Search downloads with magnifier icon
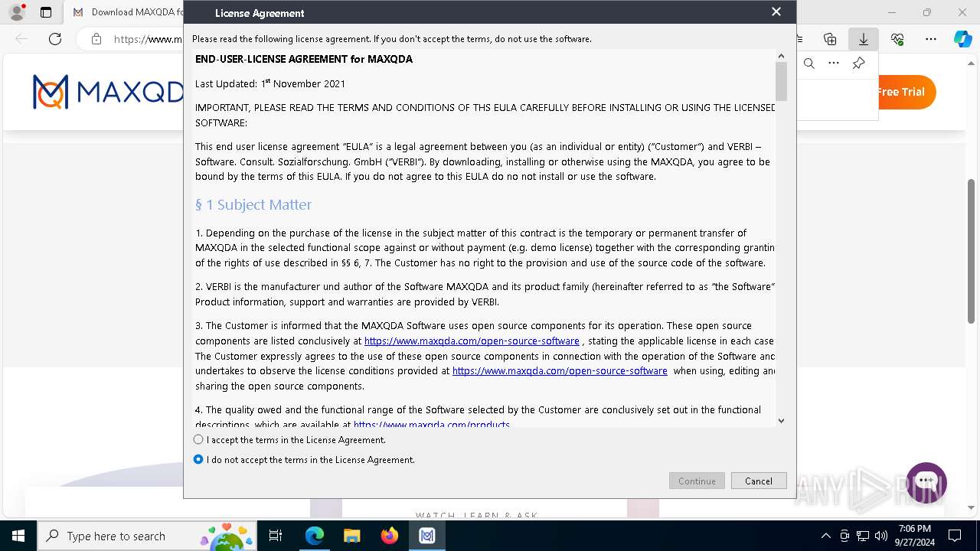 (809, 64)
